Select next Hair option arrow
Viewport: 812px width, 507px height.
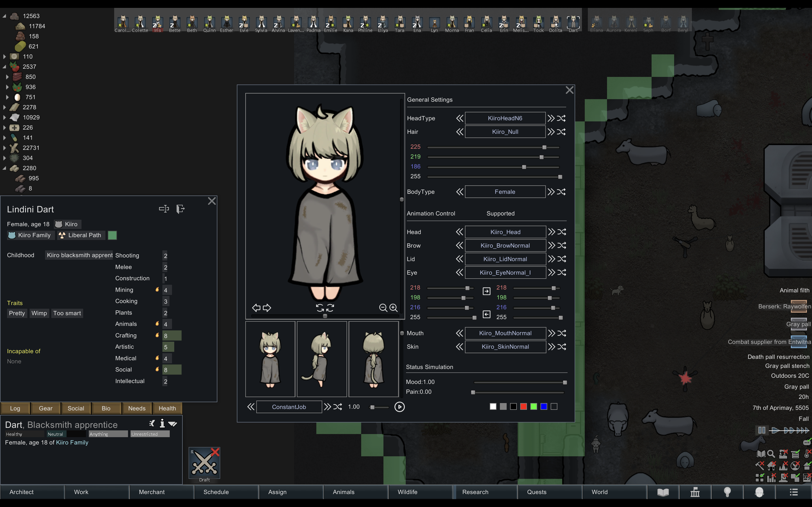pyautogui.click(x=551, y=132)
